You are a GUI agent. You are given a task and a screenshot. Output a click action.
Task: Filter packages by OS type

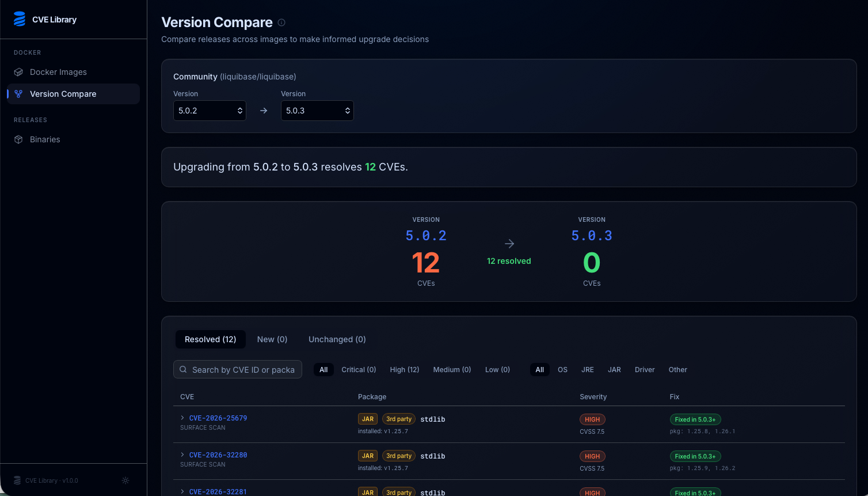coord(562,370)
